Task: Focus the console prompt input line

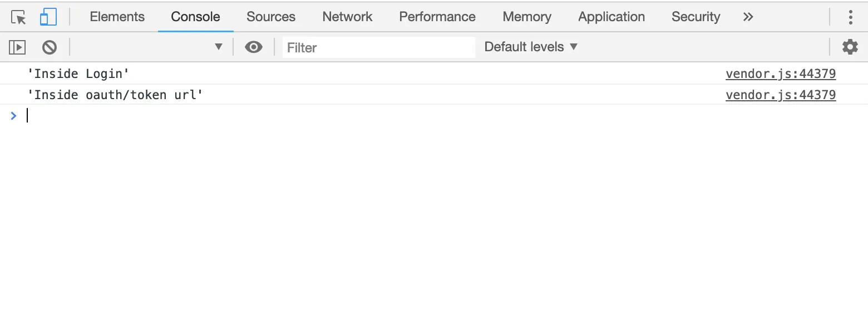Action: click(389, 116)
